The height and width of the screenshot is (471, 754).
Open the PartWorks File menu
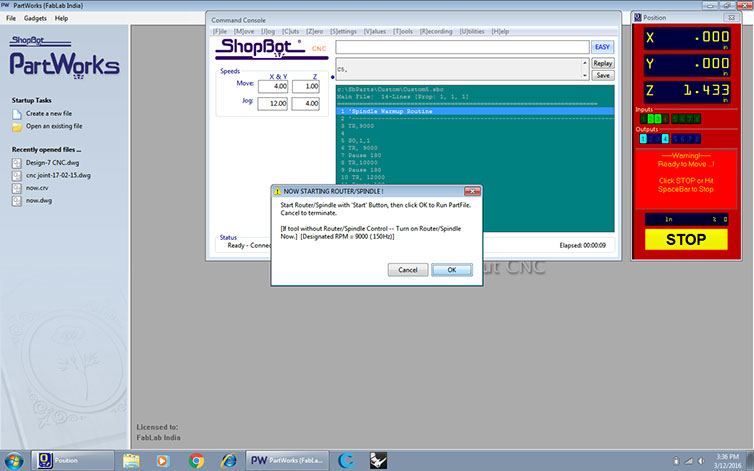click(11, 18)
